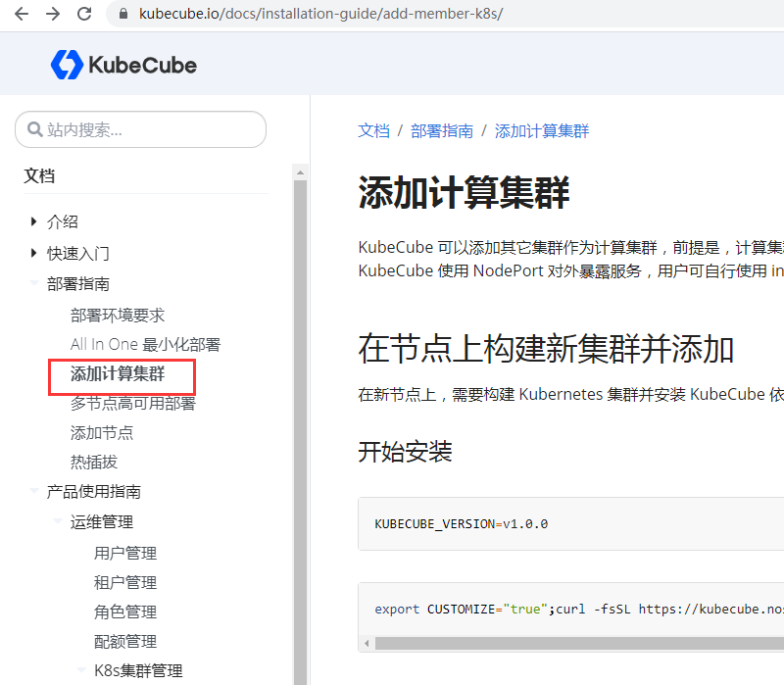The width and height of the screenshot is (784, 685).
Task: Go back with the browser back arrow
Action: [x=22, y=14]
